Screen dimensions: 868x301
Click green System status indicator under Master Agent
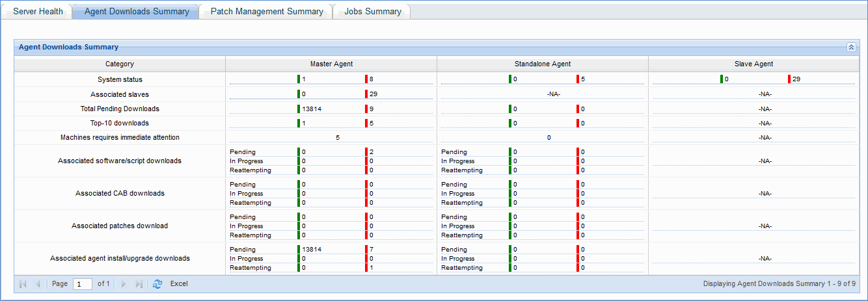pyautogui.click(x=299, y=79)
